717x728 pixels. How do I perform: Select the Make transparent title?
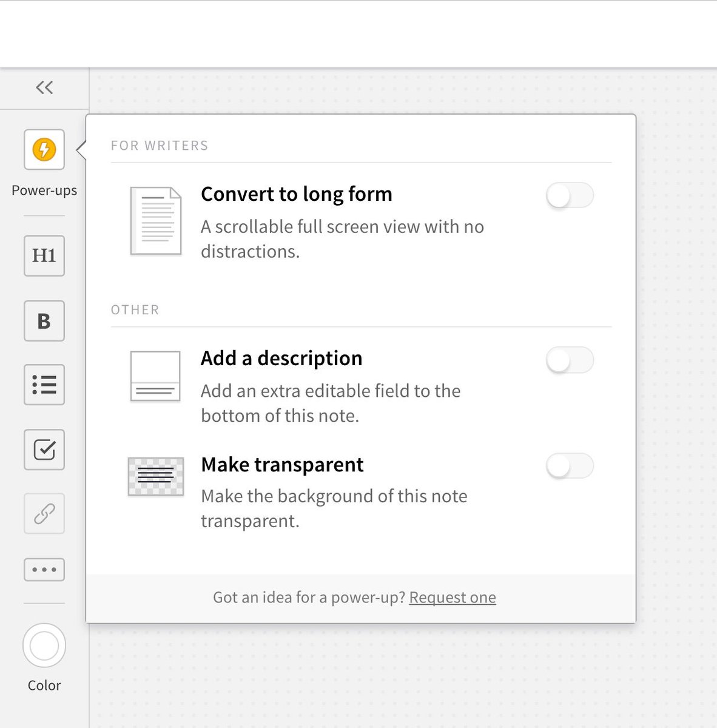pyautogui.click(x=282, y=465)
